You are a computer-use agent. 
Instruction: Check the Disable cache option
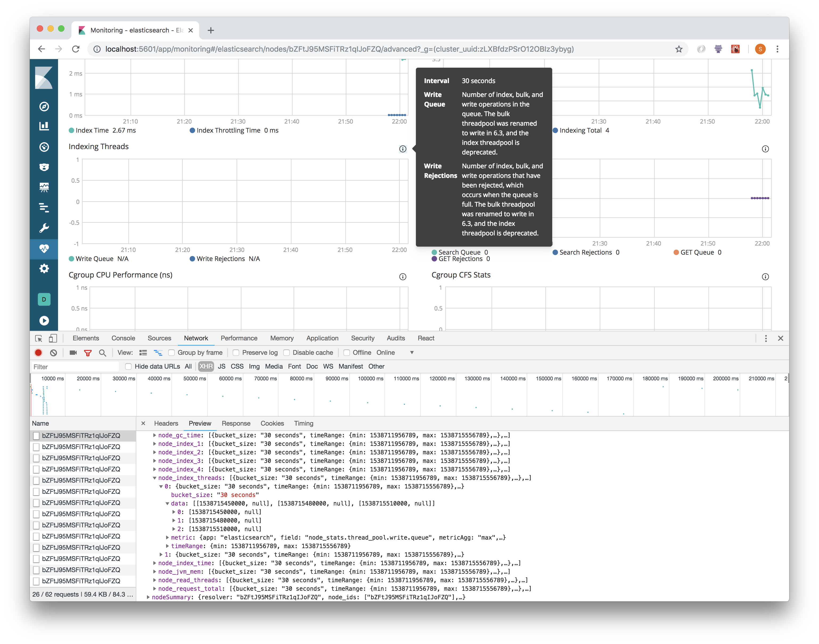tap(286, 353)
